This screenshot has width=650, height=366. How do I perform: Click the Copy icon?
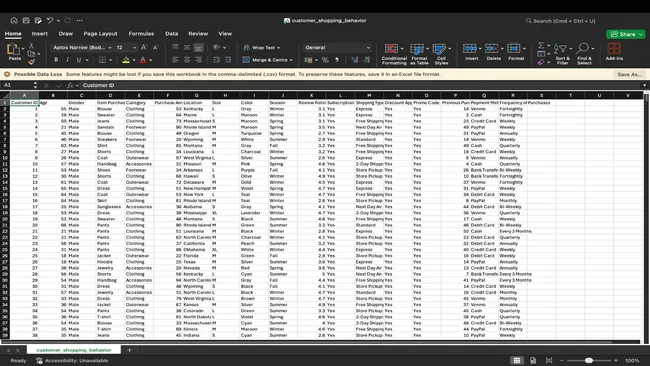[31, 53]
